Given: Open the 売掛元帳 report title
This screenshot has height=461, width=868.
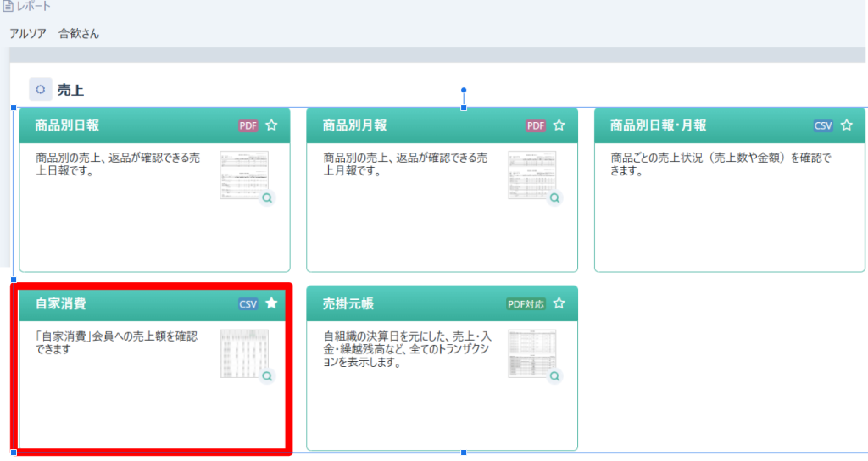Looking at the screenshot, I should point(348,303).
